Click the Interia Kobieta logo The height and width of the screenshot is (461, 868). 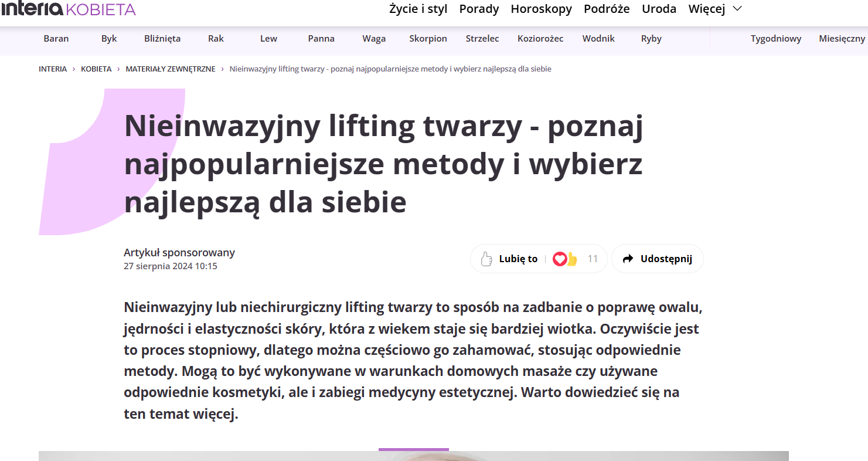(69, 9)
